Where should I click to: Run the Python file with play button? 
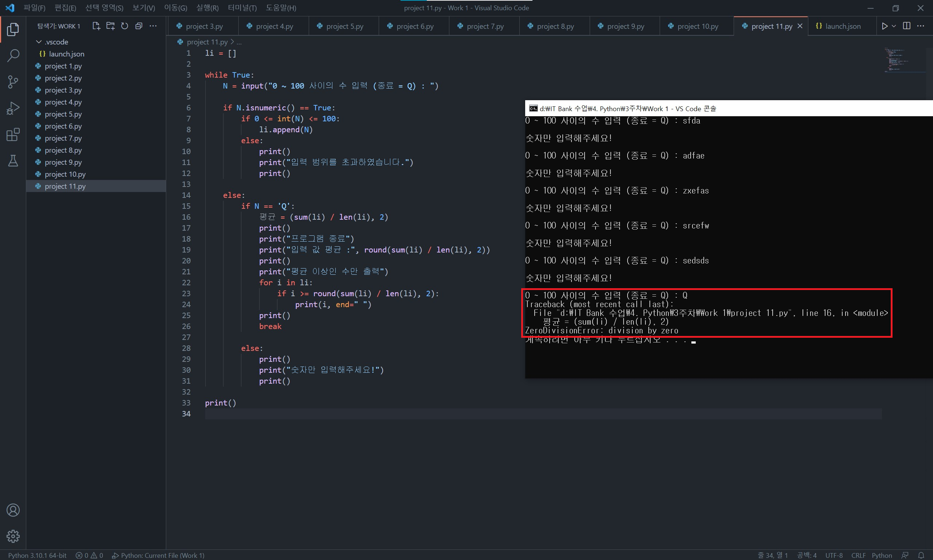coord(884,26)
